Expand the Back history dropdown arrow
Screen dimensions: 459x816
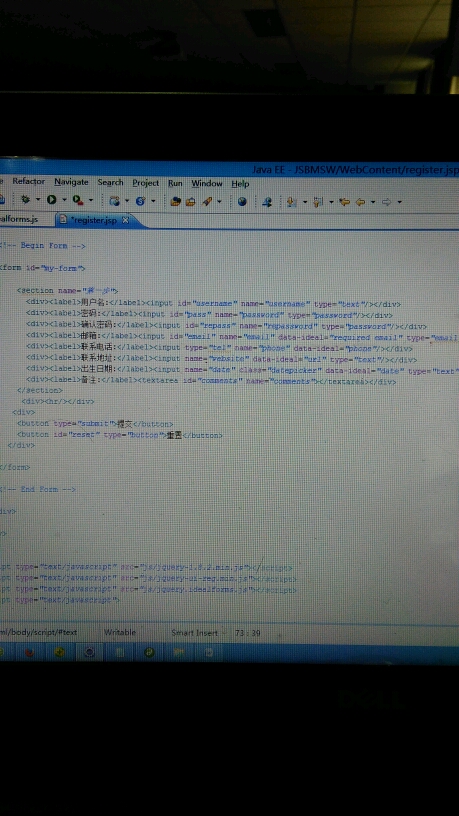pyautogui.click(x=373, y=202)
